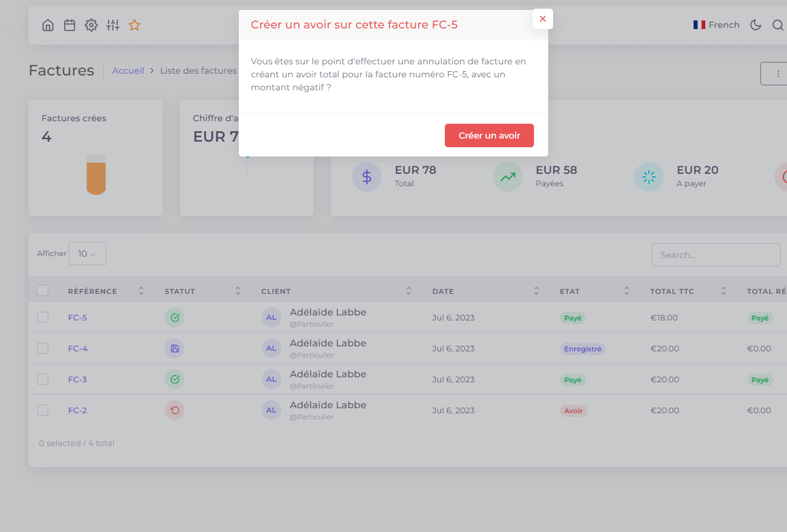Image resolution: width=787 pixels, height=532 pixels.
Task: Open invoice FC-2 link
Action: [x=77, y=410]
